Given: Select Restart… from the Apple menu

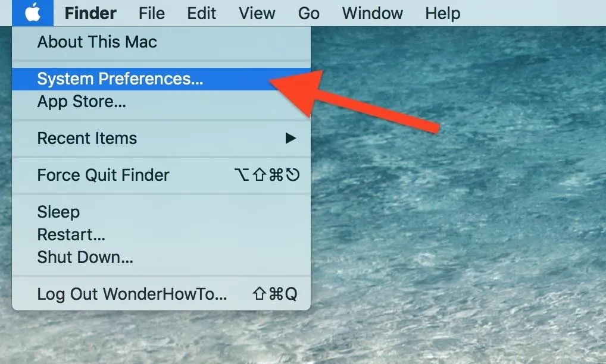Looking at the screenshot, I should 161,235.
